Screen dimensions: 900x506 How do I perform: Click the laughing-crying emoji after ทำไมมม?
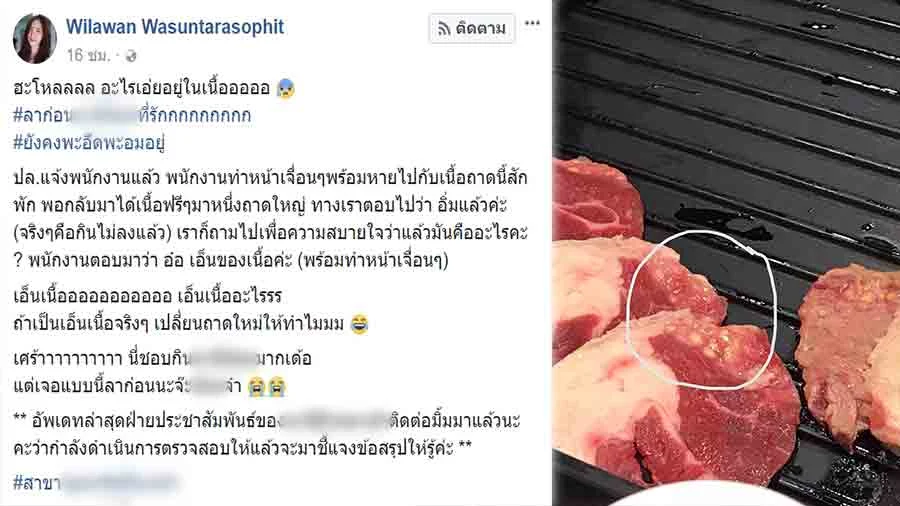[x=359, y=324]
